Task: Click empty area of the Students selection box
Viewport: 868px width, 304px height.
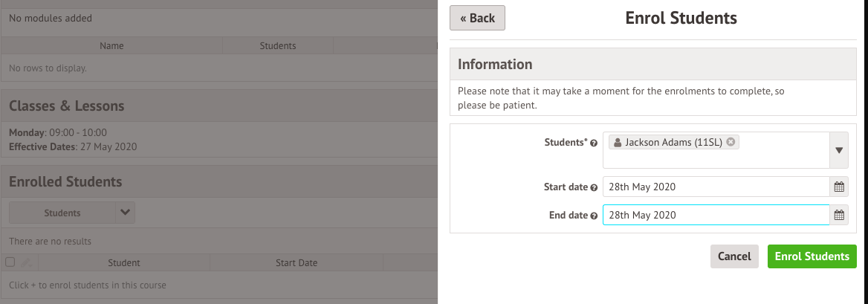Action: point(715,159)
